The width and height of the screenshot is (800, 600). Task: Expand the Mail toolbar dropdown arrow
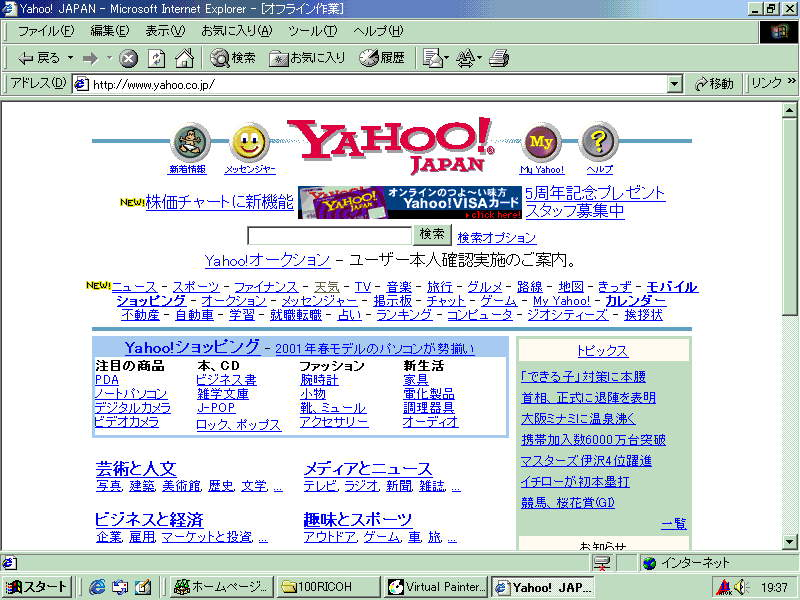tap(447, 58)
